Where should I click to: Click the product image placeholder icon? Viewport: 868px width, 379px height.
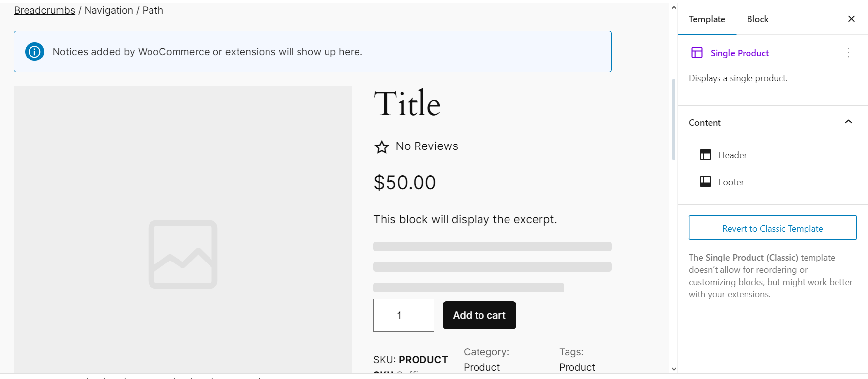[182, 254]
